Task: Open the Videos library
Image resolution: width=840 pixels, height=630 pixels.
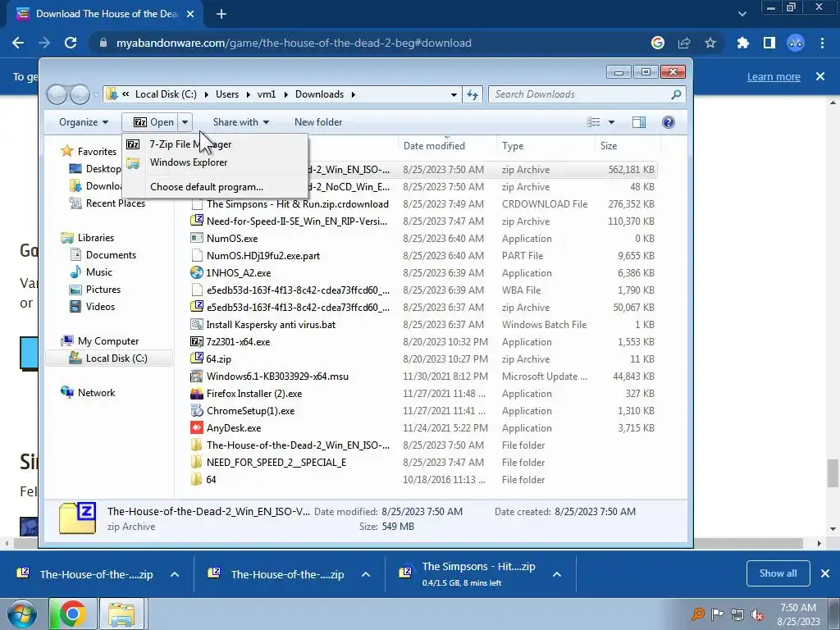Action: [x=100, y=307]
